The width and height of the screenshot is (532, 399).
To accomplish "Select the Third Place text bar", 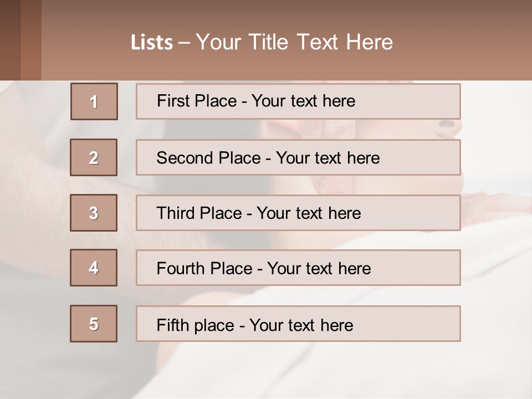I will coord(298,213).
